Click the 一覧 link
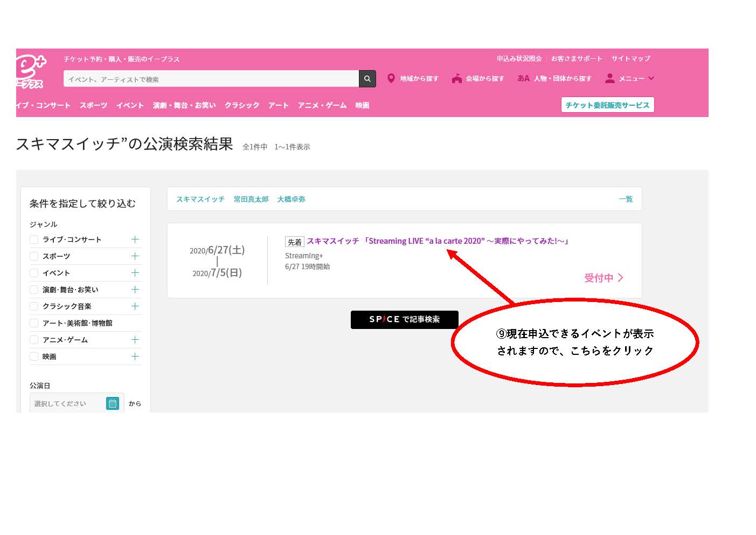Viewport: 756px width, 535px height. pyautogui.click(x=626, y=199)
